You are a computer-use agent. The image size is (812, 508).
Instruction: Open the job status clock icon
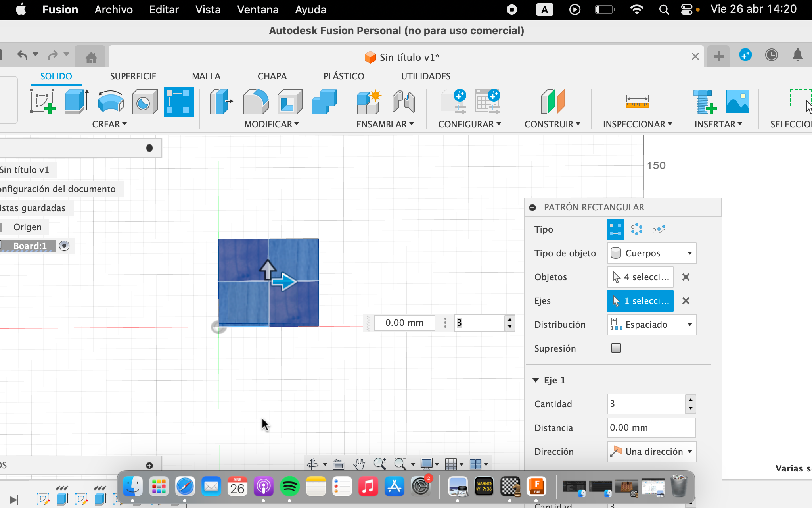coord(771,55)
